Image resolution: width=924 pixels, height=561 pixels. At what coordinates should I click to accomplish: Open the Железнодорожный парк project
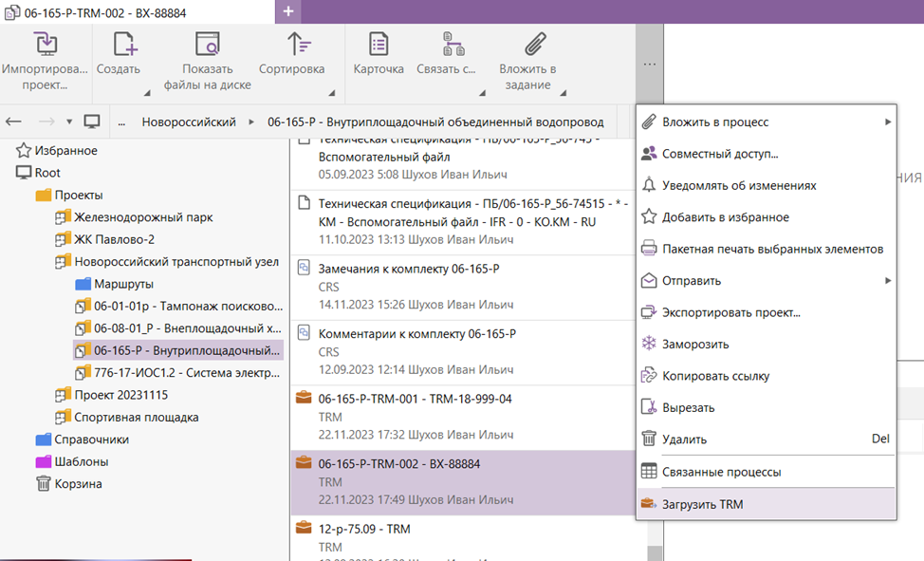pyautogui.click(x=143, y=217)
